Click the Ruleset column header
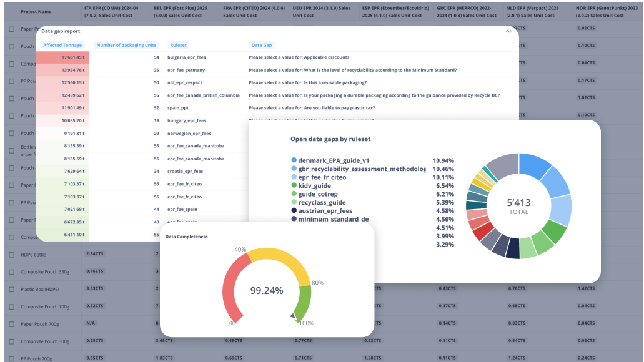The height and width of the screenshot is (362, 644). (x=178, y=45)
